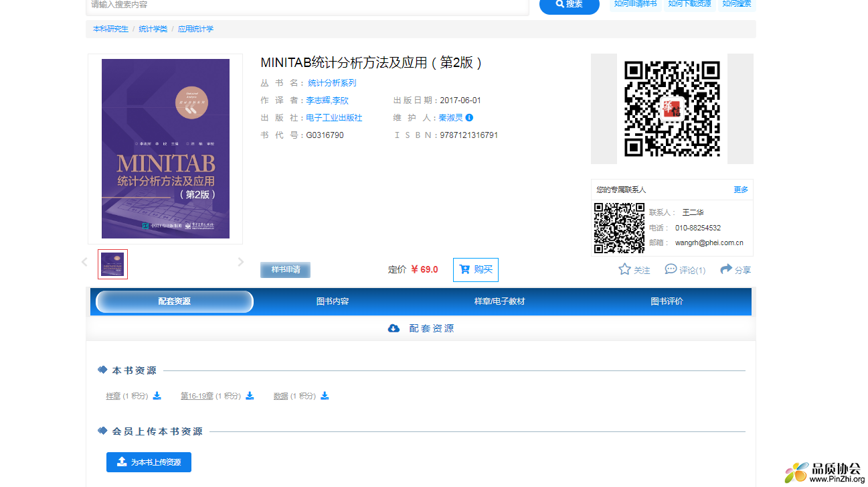Image resolution: width=868 pixels, height=487 pixels.
Task: Click the 为本书上传资源 upload button
Action: pos(149,462)
